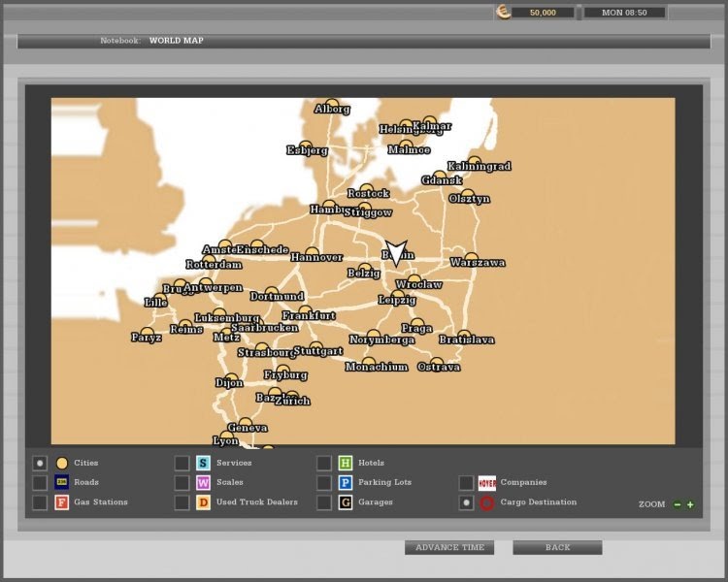This screenshot has height=582, width=728.
Task: Click the Paryz city marker
Action: click(x=148, y=332)
